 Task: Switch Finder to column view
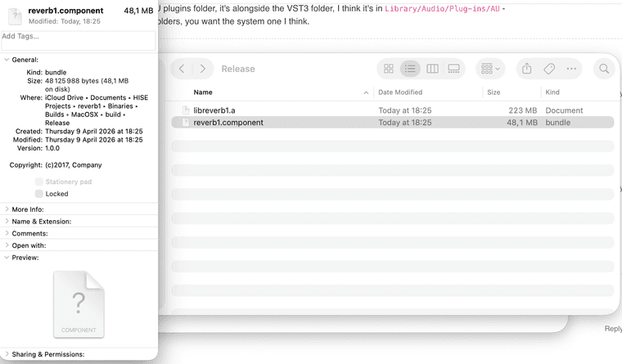point(432,69)
